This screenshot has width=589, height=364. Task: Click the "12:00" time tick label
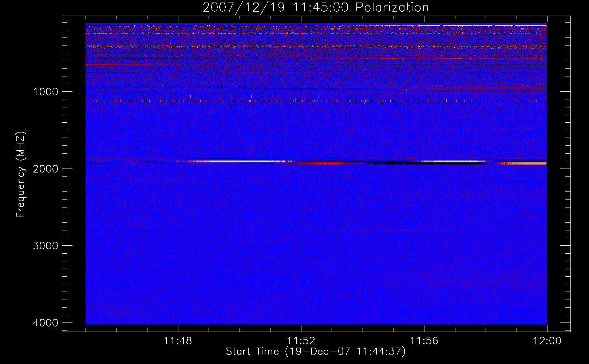tap(547, 341)
